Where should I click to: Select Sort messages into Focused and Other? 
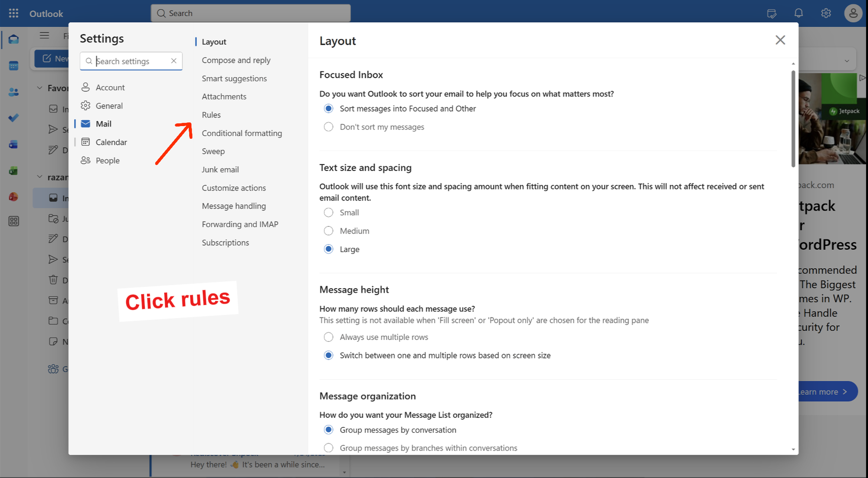tap(328, 108)
